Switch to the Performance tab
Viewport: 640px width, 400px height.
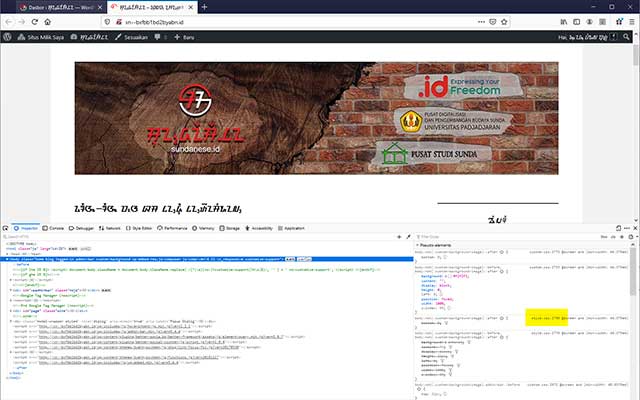click(172, 228)
